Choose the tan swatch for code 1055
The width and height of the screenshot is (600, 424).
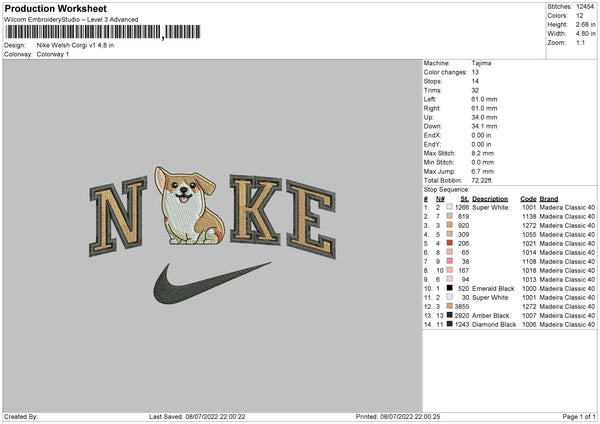click(x=450, y=234)
